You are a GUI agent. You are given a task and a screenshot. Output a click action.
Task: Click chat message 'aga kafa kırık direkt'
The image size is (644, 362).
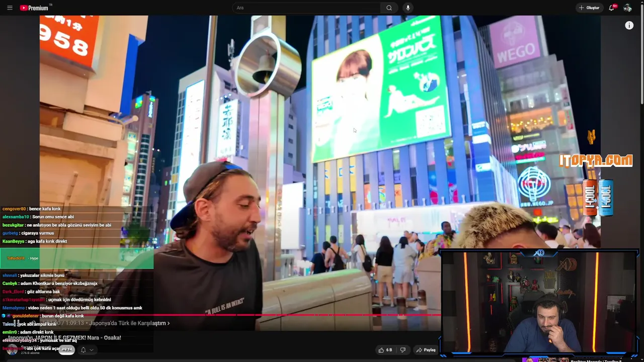[47, 241]
